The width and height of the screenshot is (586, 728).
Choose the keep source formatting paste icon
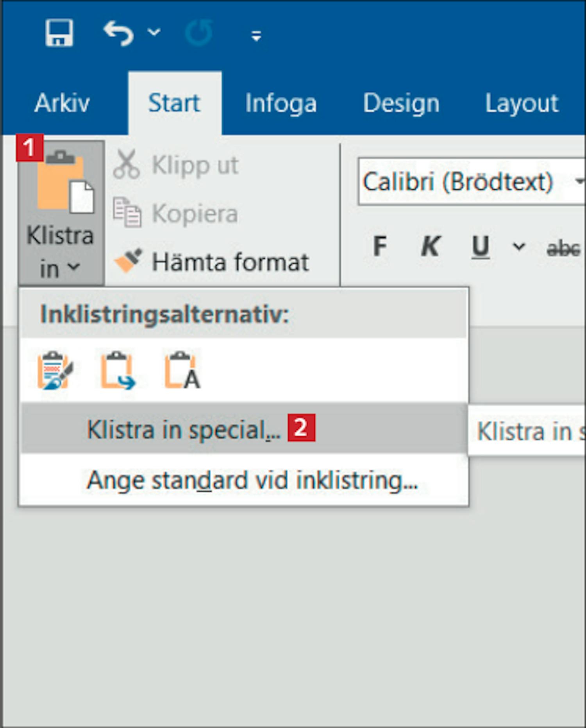(x=55, y=370)
